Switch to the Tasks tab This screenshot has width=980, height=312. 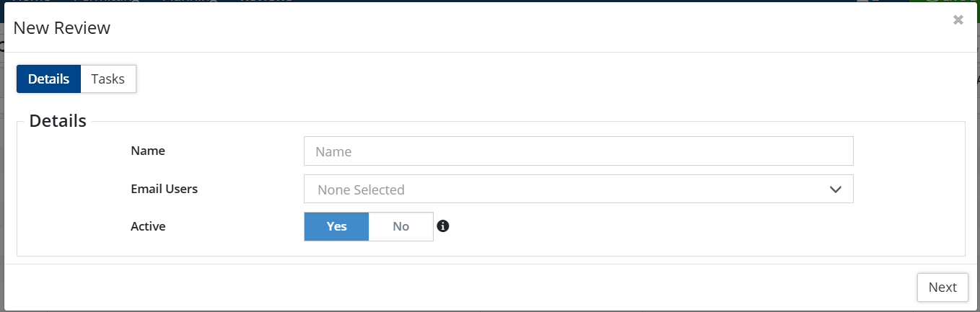[108, 79]
